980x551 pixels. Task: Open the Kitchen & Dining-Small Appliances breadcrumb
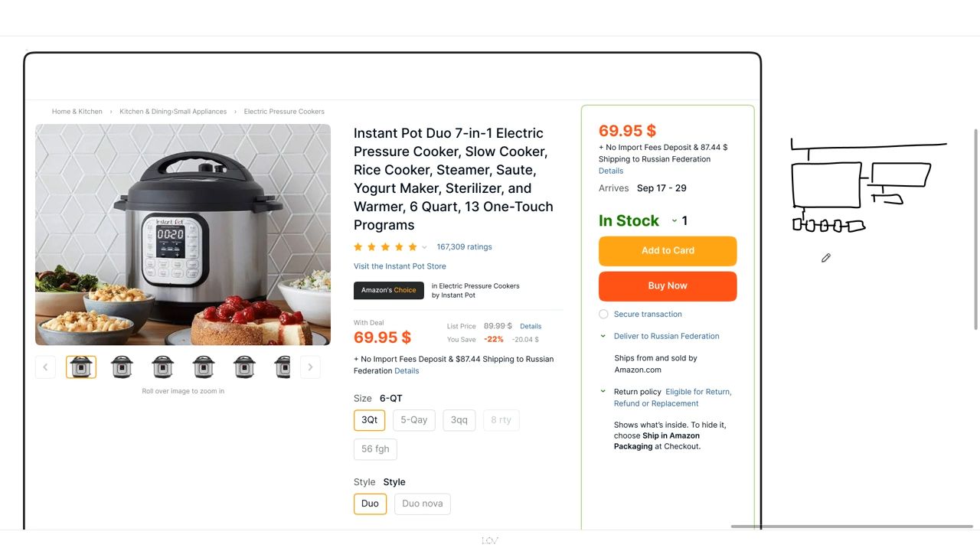tap(173, 112)
